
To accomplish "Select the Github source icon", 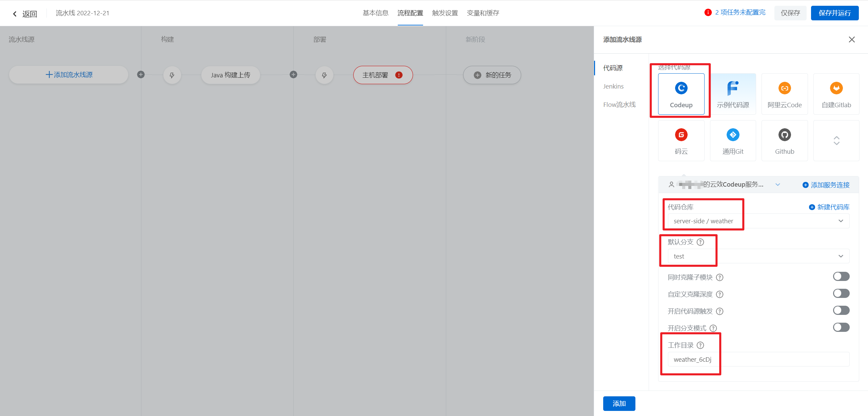I will tap(784, 135).
